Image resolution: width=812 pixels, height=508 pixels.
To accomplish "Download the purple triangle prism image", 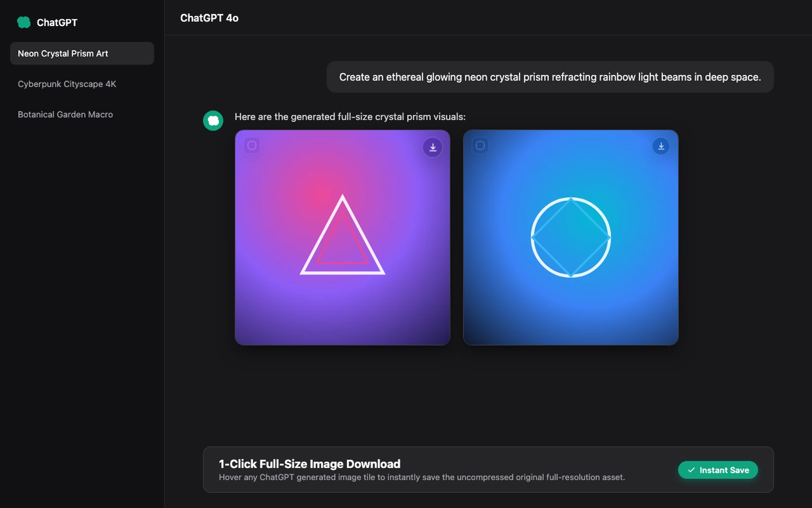I will (433, 147).
